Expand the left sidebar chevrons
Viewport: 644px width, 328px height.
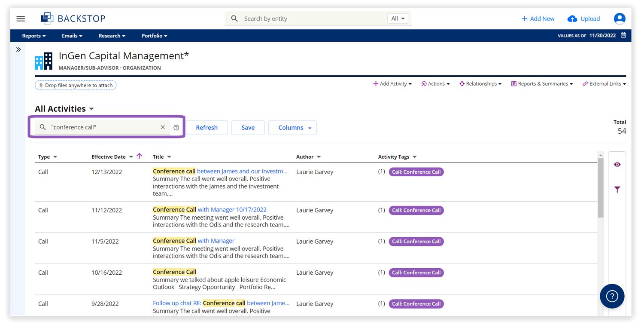click(x=18, y=49)
